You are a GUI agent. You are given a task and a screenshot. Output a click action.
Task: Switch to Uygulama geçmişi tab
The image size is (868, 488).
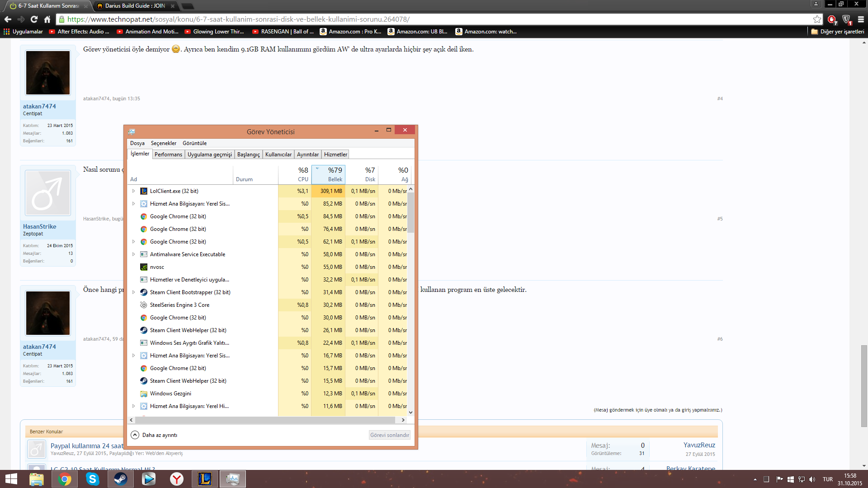[210, 155]
